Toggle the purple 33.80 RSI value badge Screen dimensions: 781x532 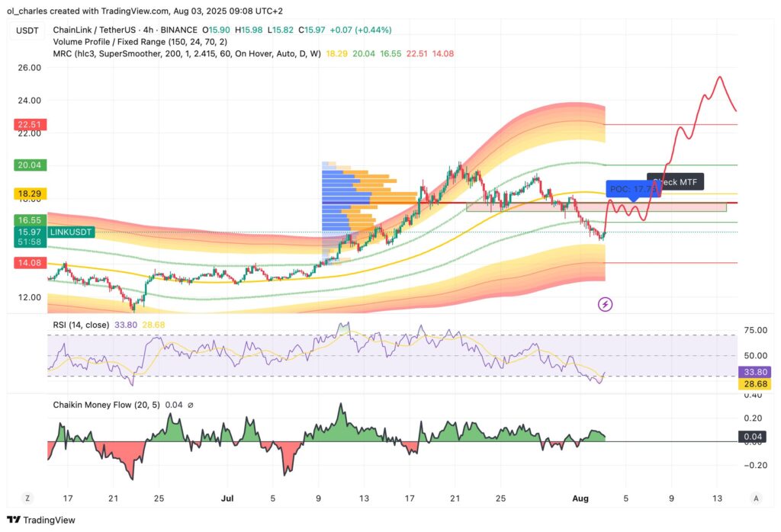point(754,371)
